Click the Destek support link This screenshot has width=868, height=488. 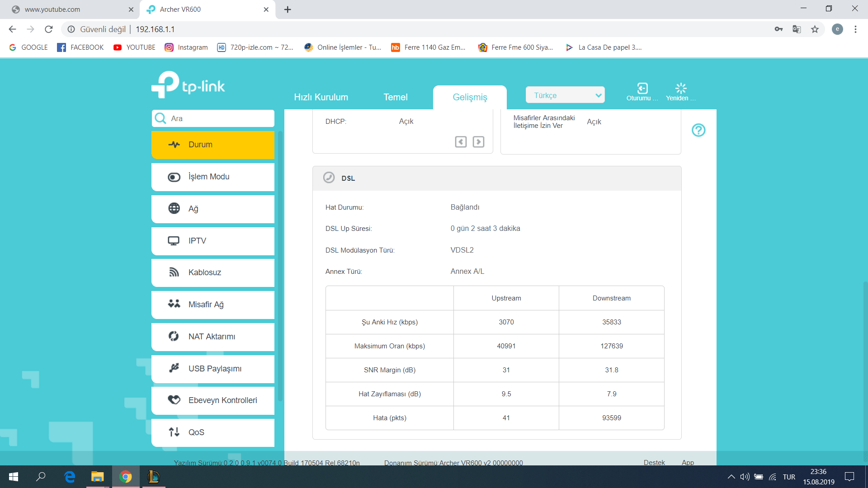point(654,462)
